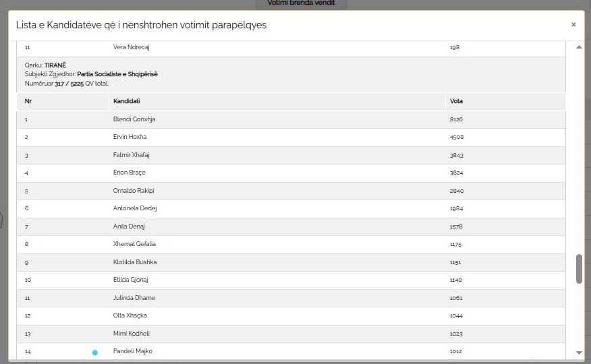Select Antonela Dedej row

[291, 208]
